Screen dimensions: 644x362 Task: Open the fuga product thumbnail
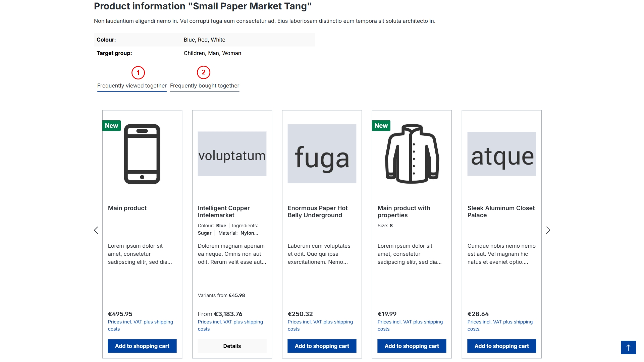tap(322, 154)
